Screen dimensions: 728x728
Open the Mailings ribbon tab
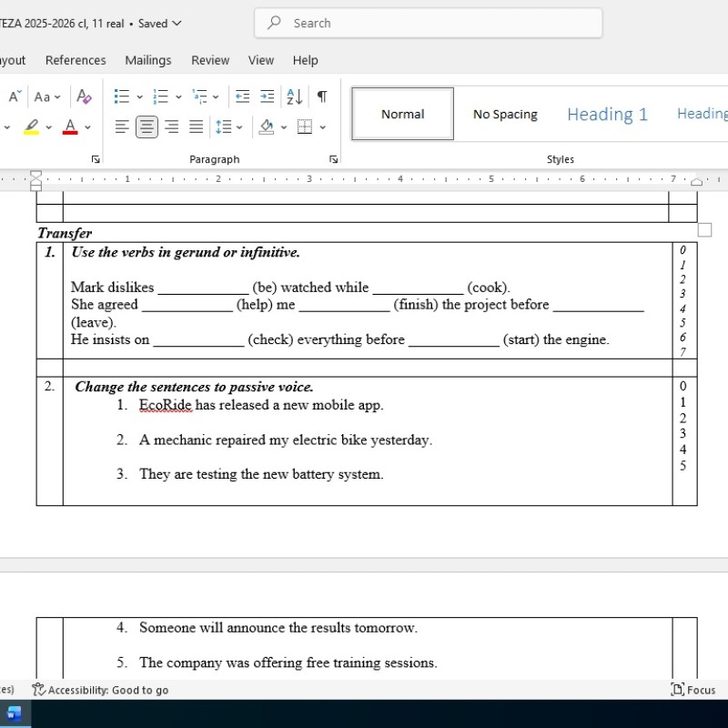[x=147, y=60]
